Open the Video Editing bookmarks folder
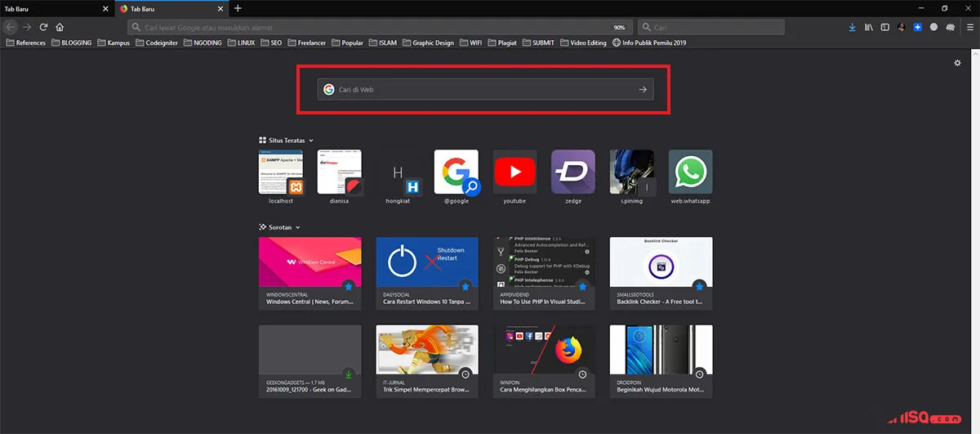The width and height of the screenshot is (980, 434). (x=583, y=43)
